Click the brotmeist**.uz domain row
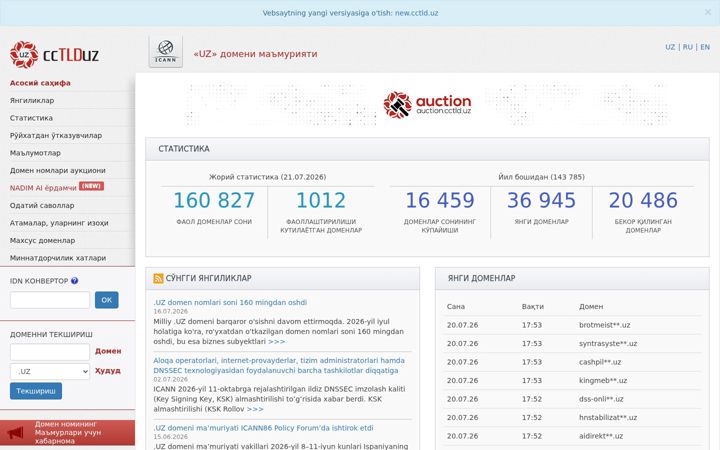Screen dimensions: 720x450 click(572, 325)
